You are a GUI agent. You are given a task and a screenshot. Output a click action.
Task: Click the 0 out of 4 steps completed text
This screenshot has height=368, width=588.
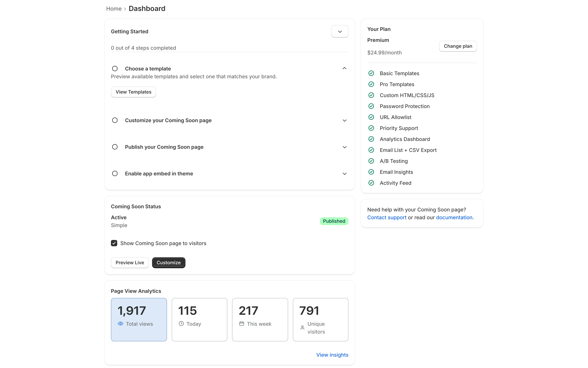point(143,48)
